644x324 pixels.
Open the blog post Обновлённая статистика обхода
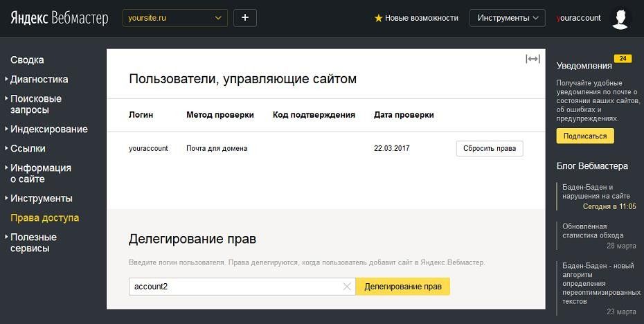[x=593, y=231]
